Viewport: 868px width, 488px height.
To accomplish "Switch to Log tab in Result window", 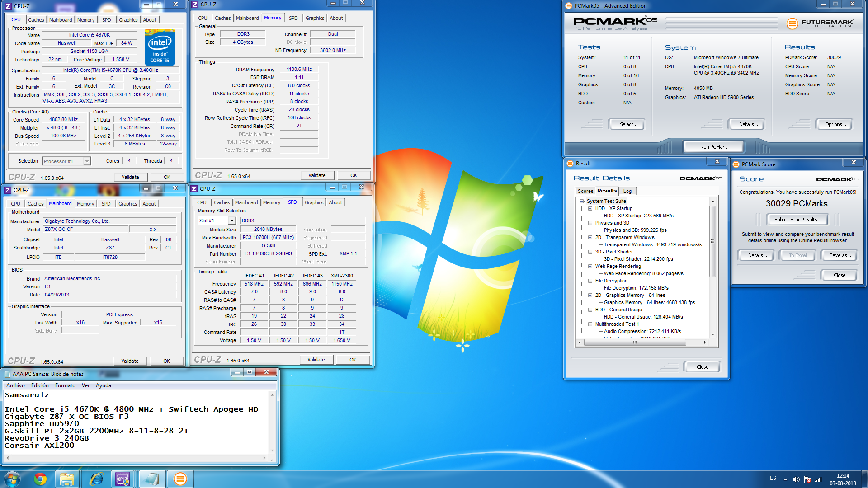I will (x=627, y=191).
